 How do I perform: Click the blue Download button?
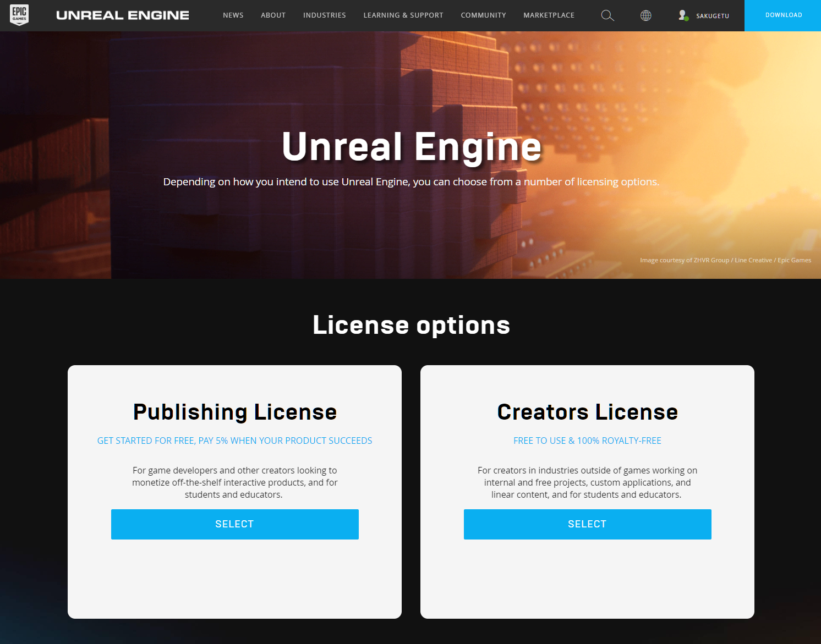[783, 15]
